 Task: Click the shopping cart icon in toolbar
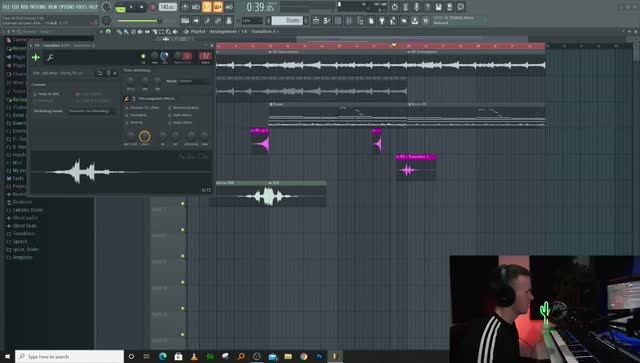point(426,20)
